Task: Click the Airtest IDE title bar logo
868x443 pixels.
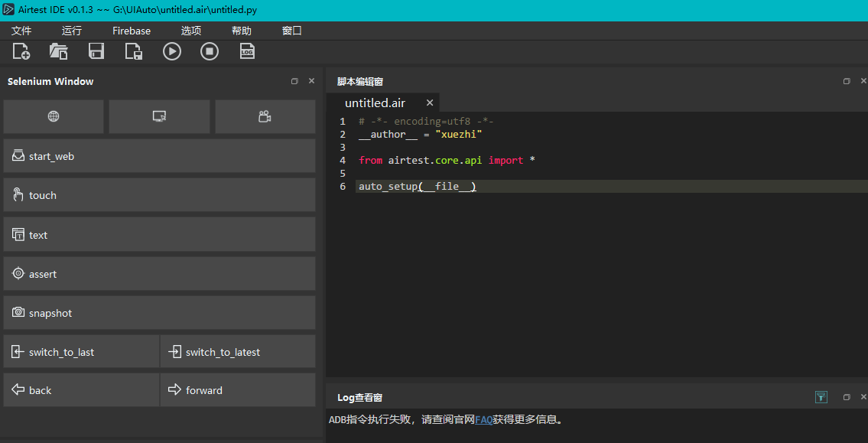Action: (8, 9)
